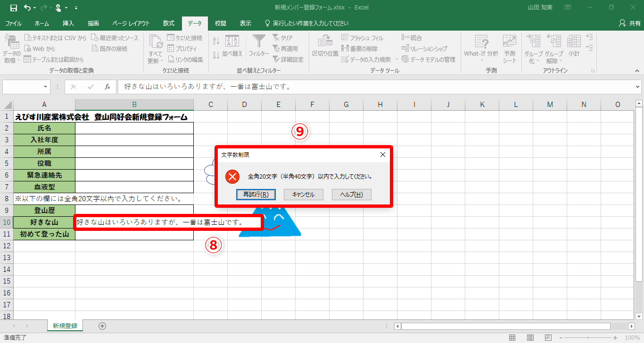Open the Properties (プロパティ) command

(182, 49)
